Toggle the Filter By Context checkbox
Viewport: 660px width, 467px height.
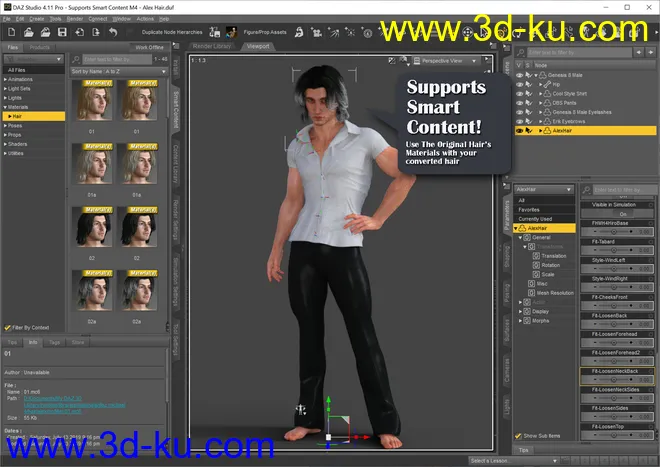pyautogui.click(x=8, y=327)
